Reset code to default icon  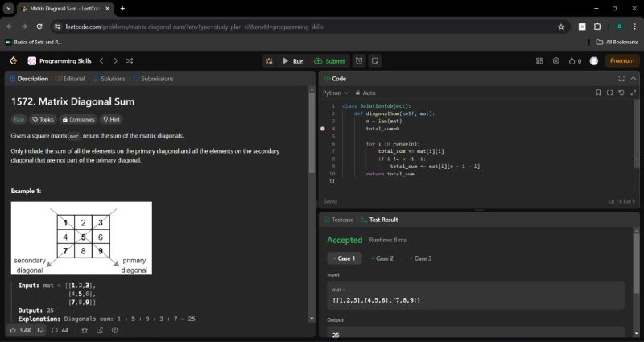tap(621, 93)
